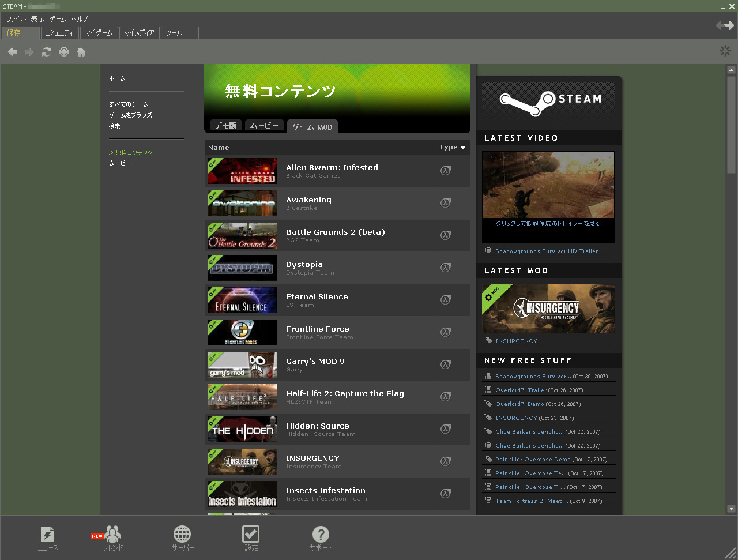Click the Half-Life mod icon for Battle Grounds 2
The image size is (738, 560).
click(x=446, y=235)
